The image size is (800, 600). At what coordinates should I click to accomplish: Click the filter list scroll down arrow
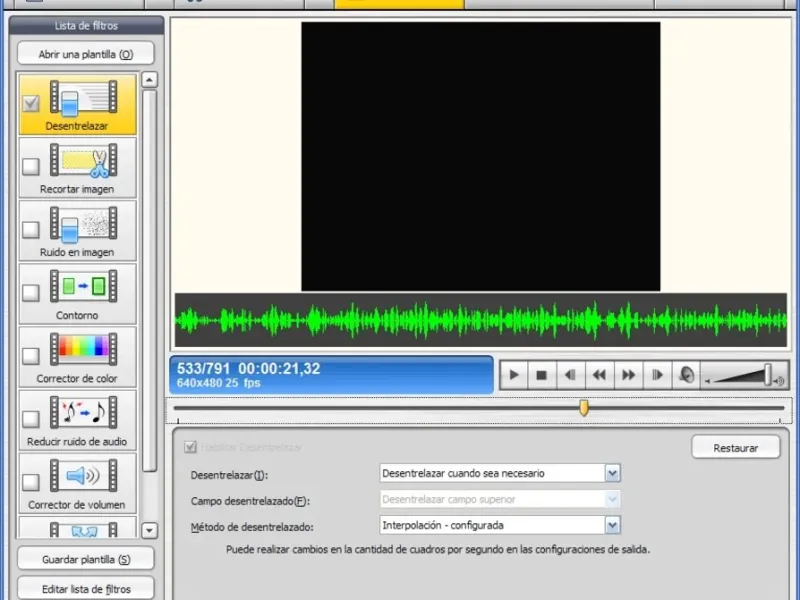[149, 531]
